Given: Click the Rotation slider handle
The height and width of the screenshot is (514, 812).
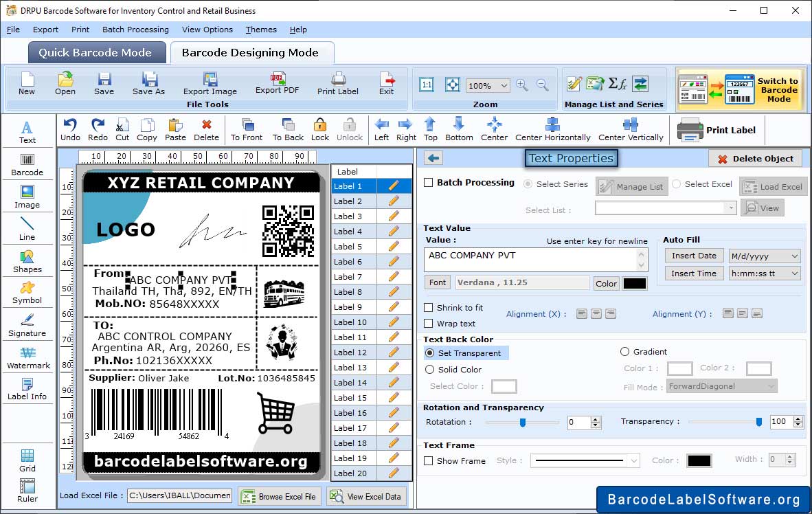Looking at the screenshot, I should tap(523, 423).
